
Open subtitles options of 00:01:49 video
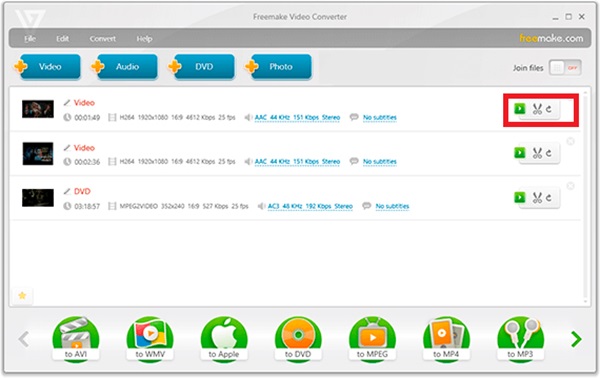click(380, 117)
